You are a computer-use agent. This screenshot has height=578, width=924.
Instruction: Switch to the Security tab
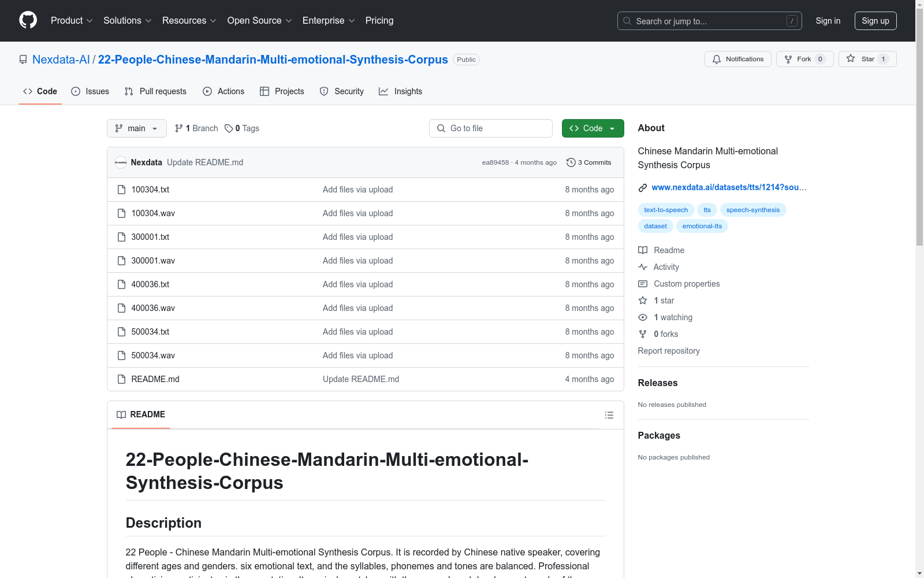(342, 91)
